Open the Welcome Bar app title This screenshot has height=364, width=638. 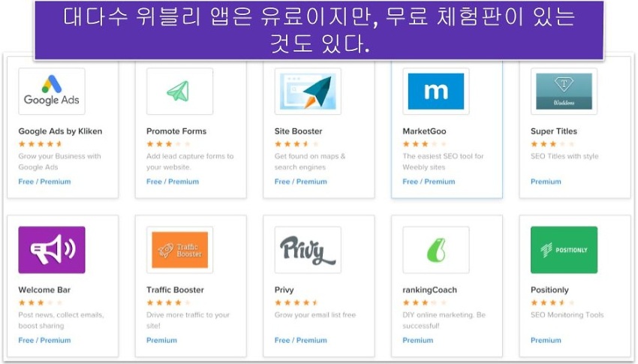pos(44,290)
